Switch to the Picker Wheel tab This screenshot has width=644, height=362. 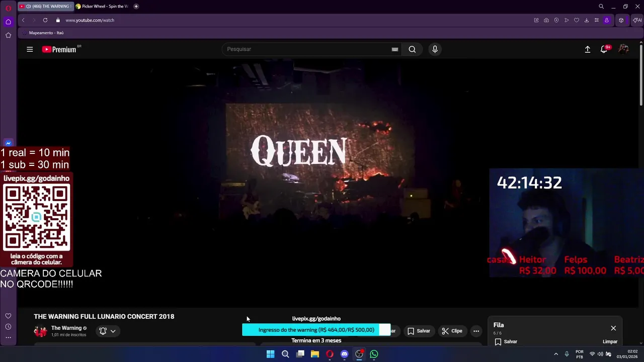point(102,7)
